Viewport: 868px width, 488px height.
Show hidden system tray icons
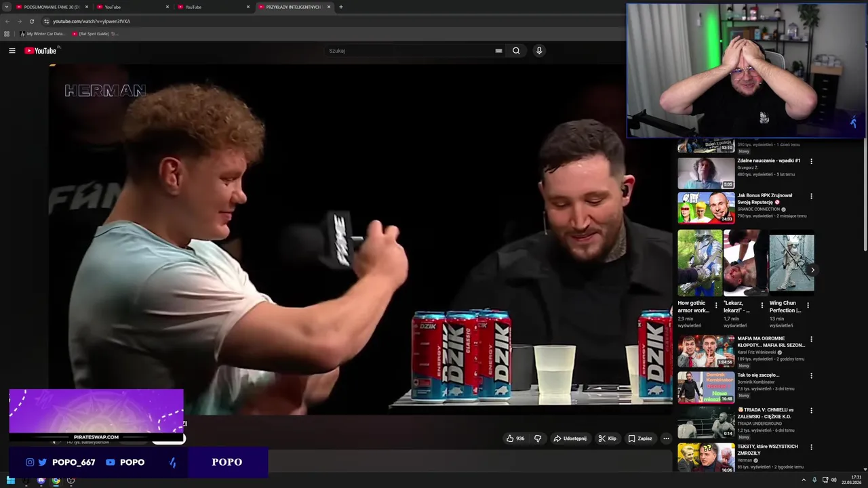804,481
